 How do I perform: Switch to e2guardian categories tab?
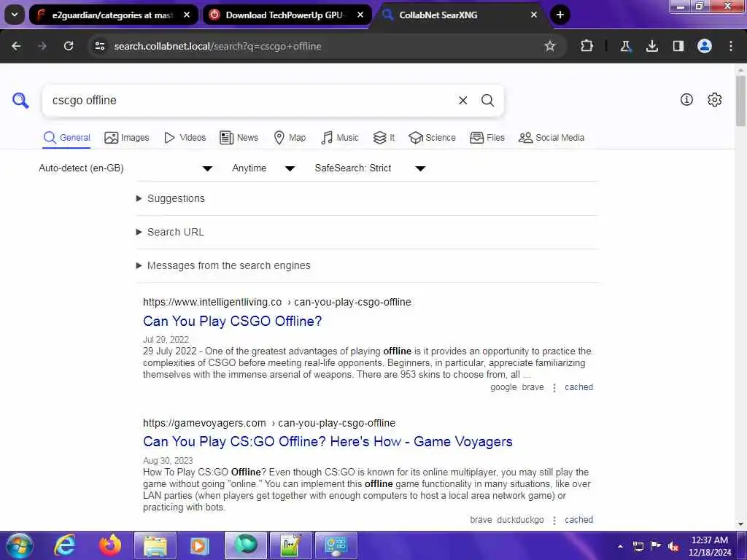click(113, 15)
